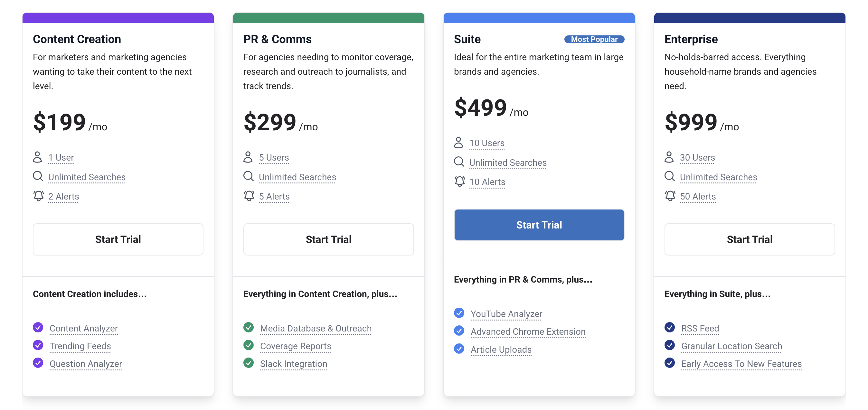This screenshot has width=868, height=410.
Task: Click the search icon in the Suite plan
Action: [459, 162]
